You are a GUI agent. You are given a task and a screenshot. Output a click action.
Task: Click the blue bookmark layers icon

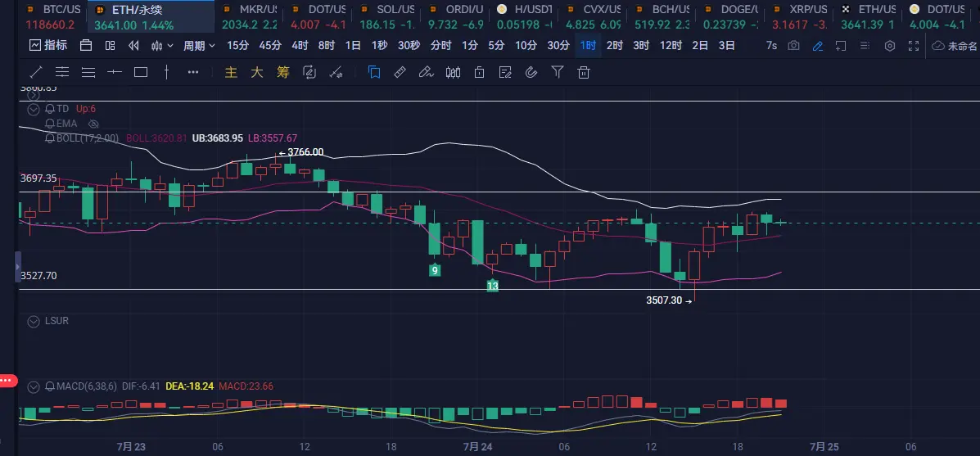374,72
